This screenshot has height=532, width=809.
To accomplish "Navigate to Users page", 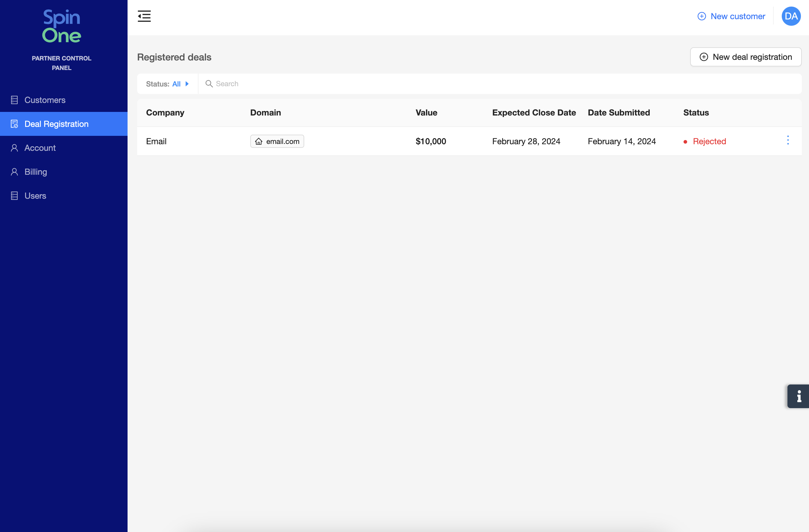I will (35, 196).
